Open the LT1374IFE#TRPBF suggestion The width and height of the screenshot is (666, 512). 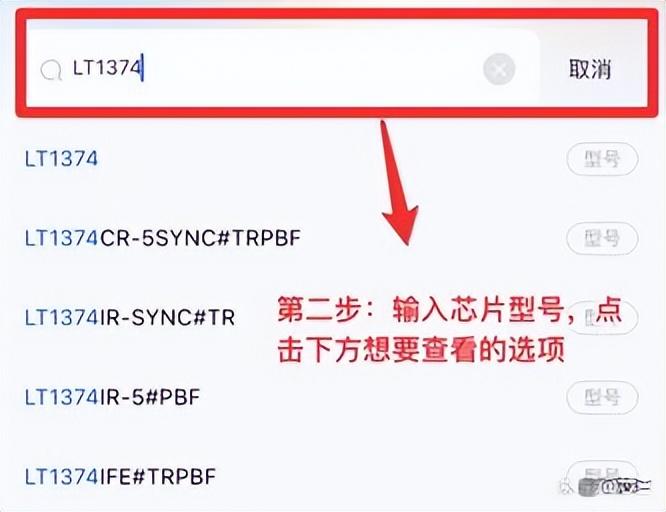(120, 477)
